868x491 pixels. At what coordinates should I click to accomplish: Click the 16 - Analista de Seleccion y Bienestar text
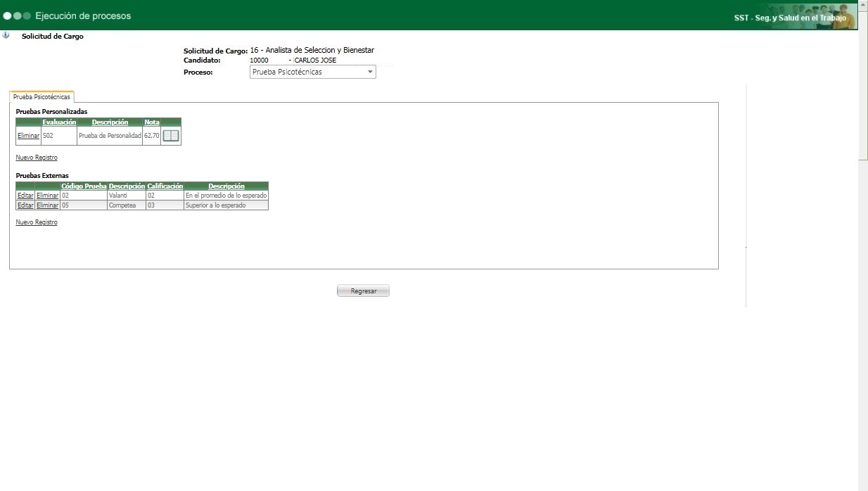coord(312,50)
